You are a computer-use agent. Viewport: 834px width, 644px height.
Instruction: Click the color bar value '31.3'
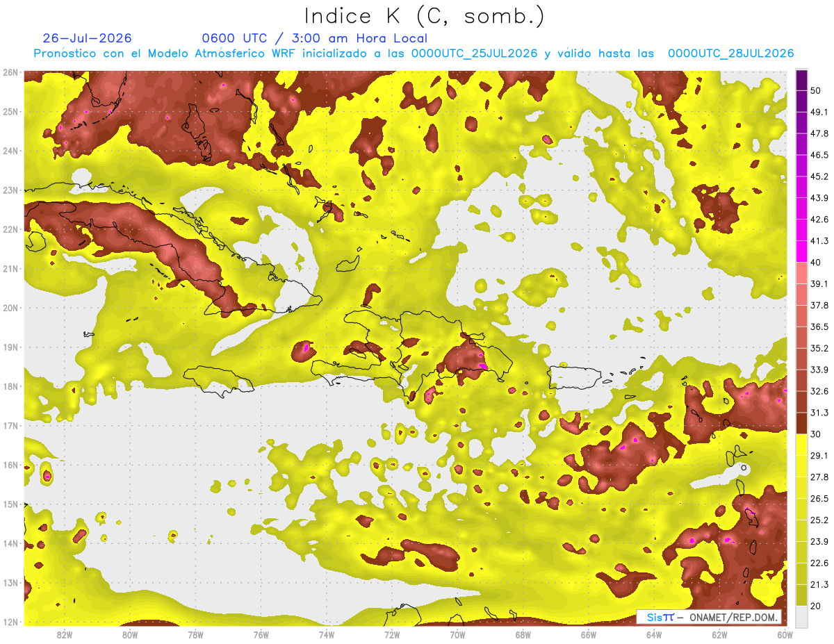point(819,413)
